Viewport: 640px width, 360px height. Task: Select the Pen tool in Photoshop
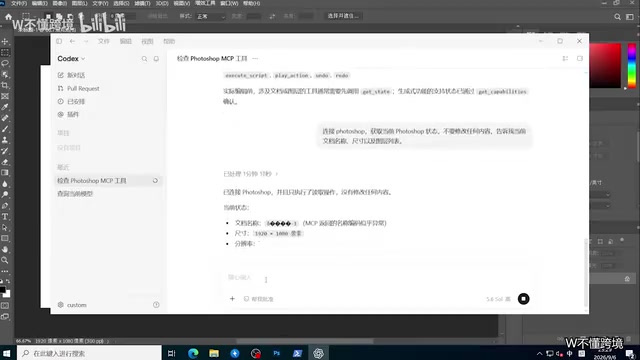point(5,206)
